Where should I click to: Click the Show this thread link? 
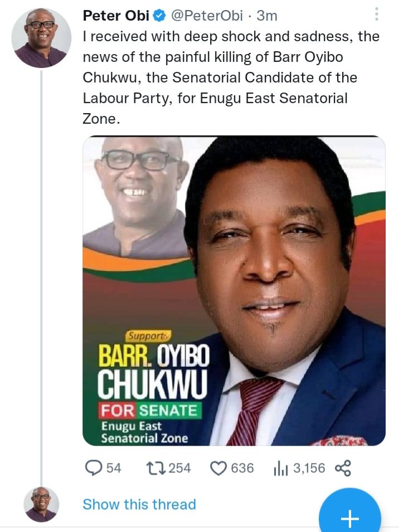point(139,504)
